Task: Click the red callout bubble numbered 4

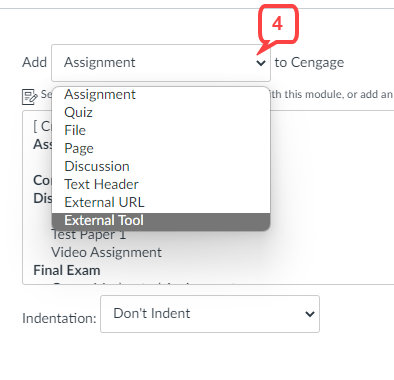Action: (x=278, y=24)
